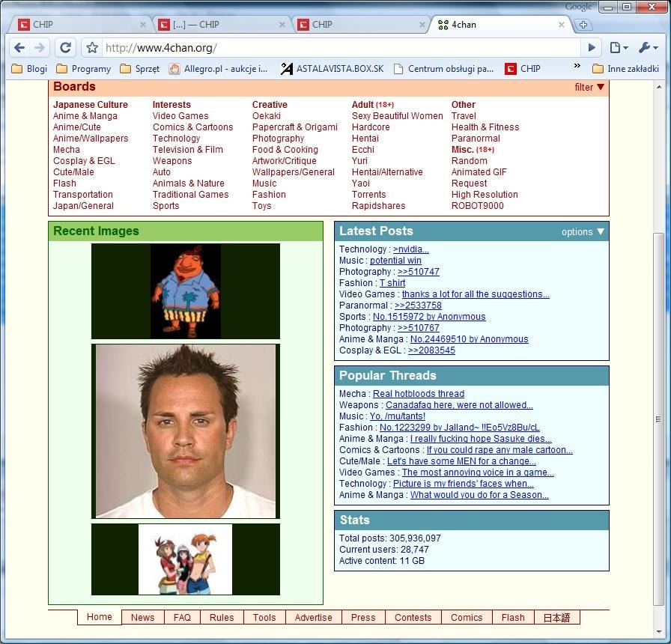Open the Press footer tab
Image resolution: width=671 pixels, height=644 pixels.
tap(363, 618)
